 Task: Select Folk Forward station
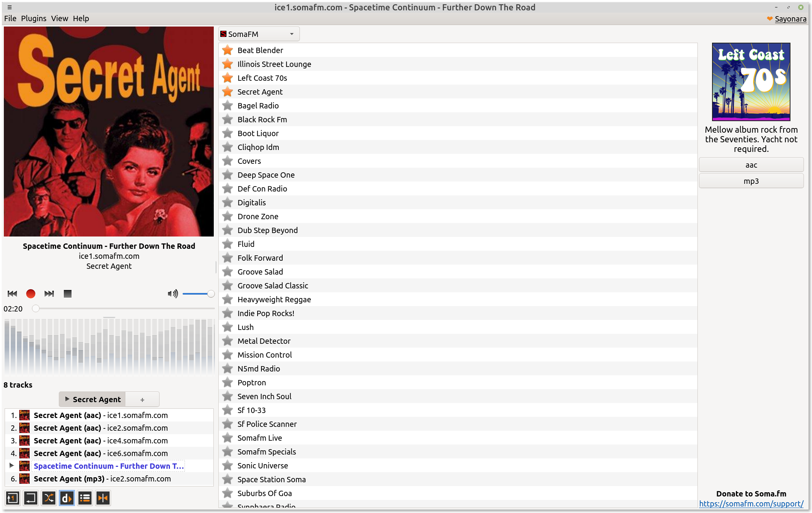[458, 258]
